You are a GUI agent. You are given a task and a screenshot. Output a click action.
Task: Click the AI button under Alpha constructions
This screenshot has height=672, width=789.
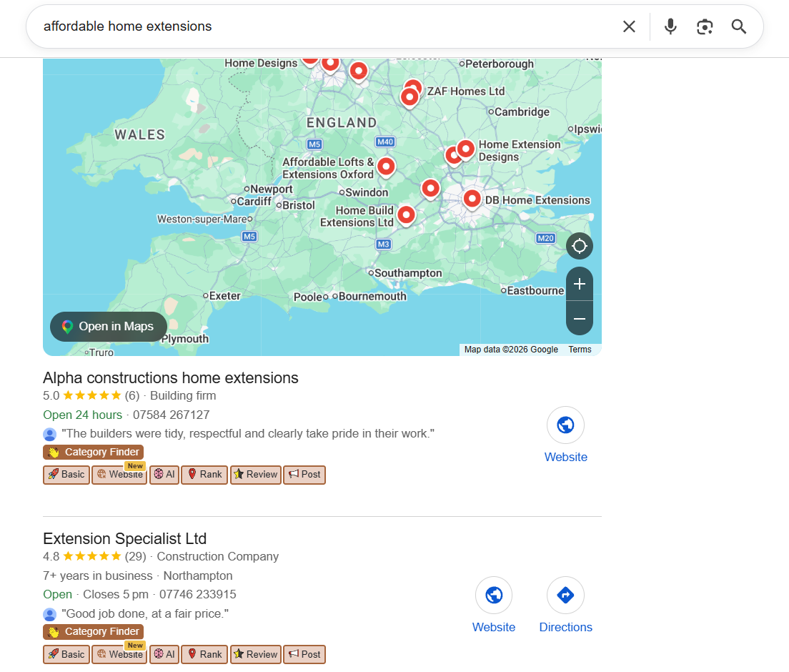[164, 475]
